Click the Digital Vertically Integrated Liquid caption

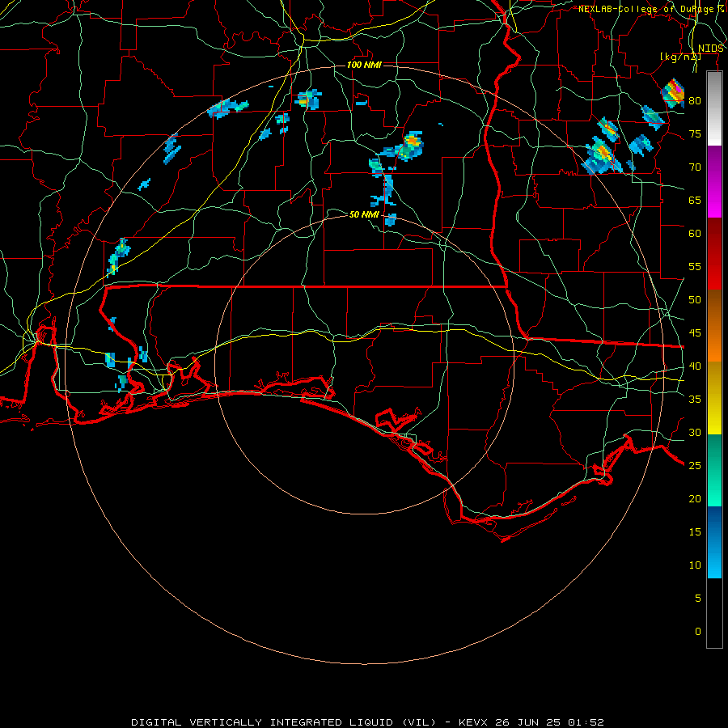click(367, 722)
